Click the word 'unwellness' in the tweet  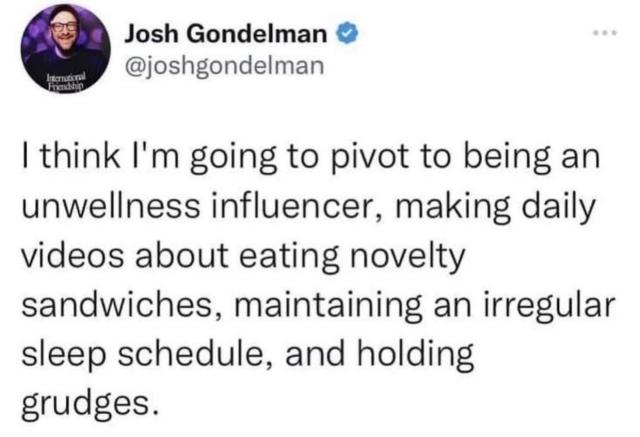111,206
